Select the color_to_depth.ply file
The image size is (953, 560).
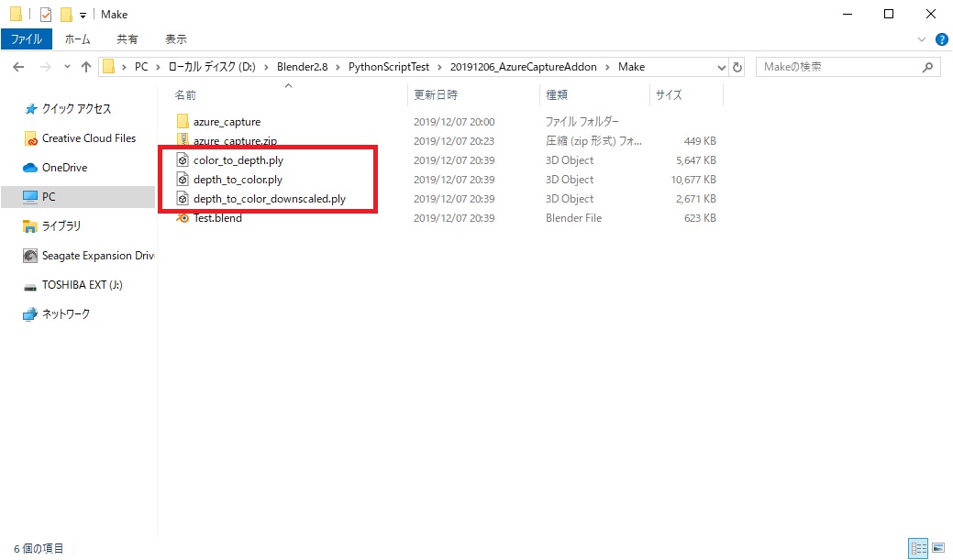click(x=238, y=160)
